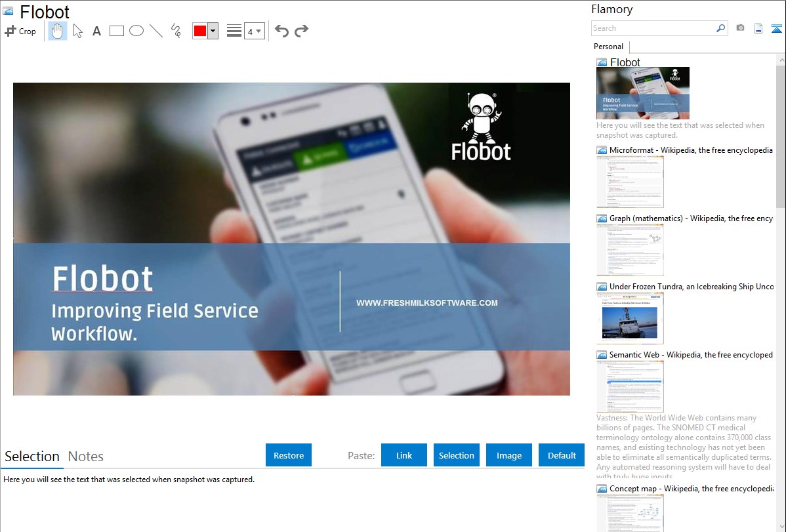Click the line thickness bars icon
Screen dimensions: 786x532
[234, 31]
